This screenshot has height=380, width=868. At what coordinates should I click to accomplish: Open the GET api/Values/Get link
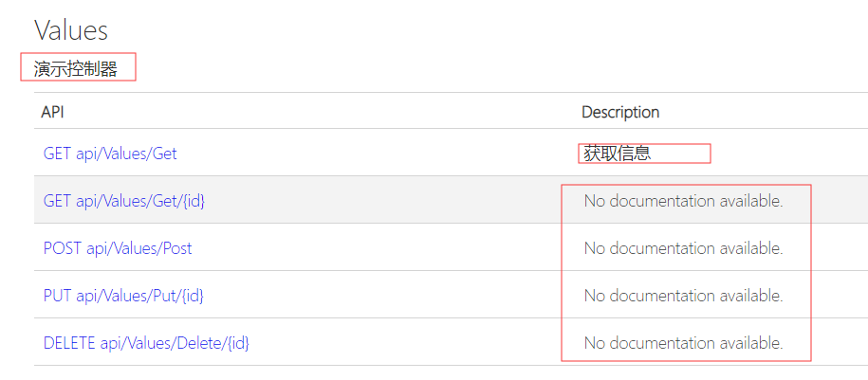click(110, 153)
